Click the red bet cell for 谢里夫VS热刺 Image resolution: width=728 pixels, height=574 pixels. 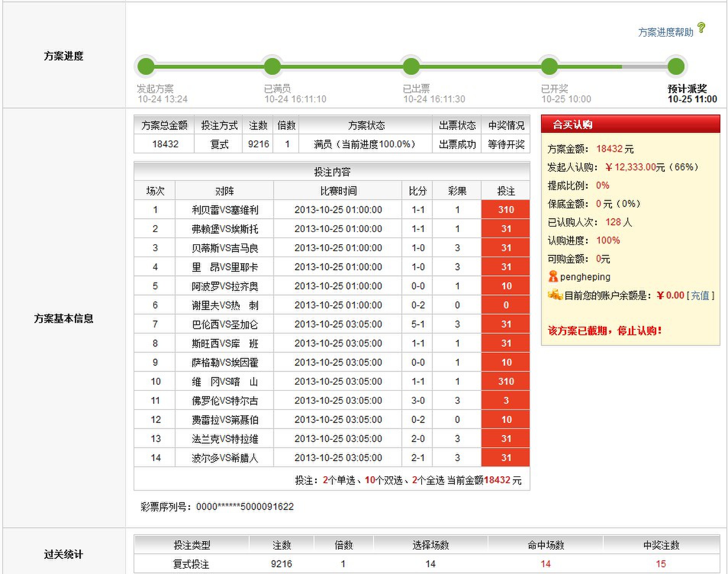tap(506, 305)
